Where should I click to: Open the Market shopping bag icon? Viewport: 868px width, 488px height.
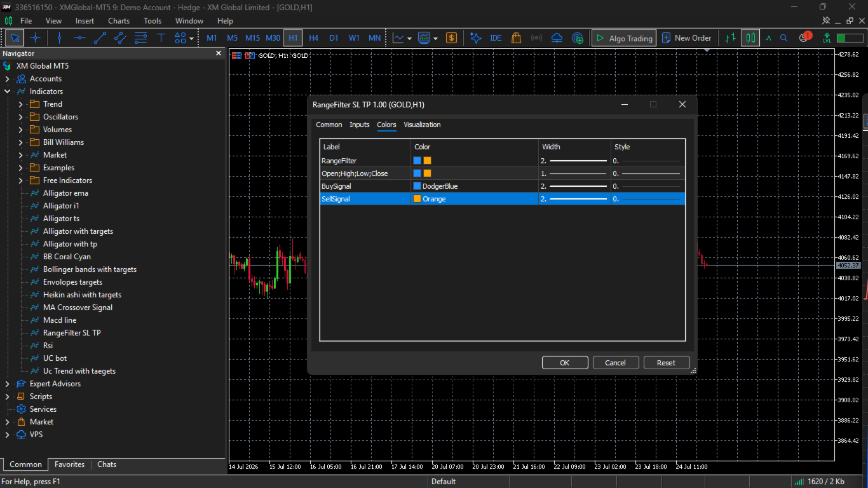pos(516,38)
